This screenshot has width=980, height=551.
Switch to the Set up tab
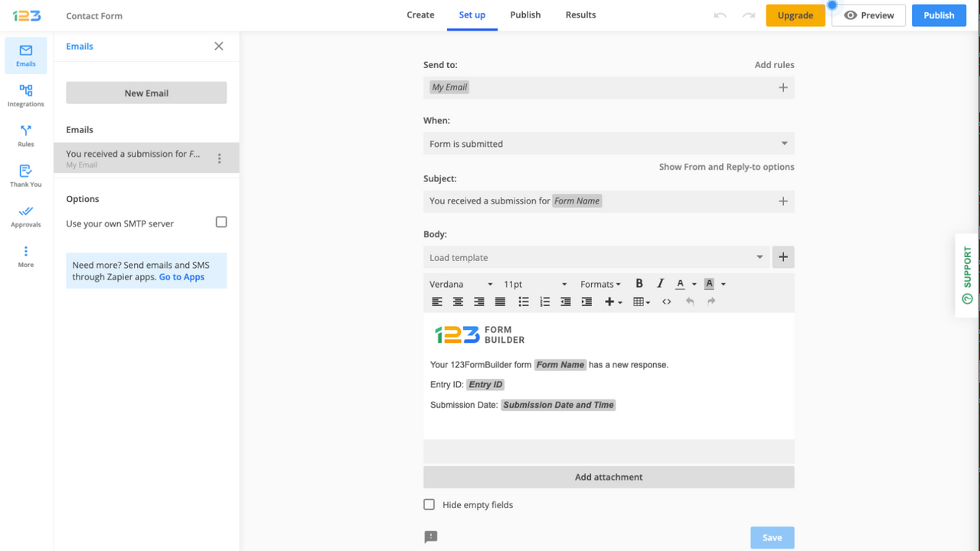pos(472,15)
